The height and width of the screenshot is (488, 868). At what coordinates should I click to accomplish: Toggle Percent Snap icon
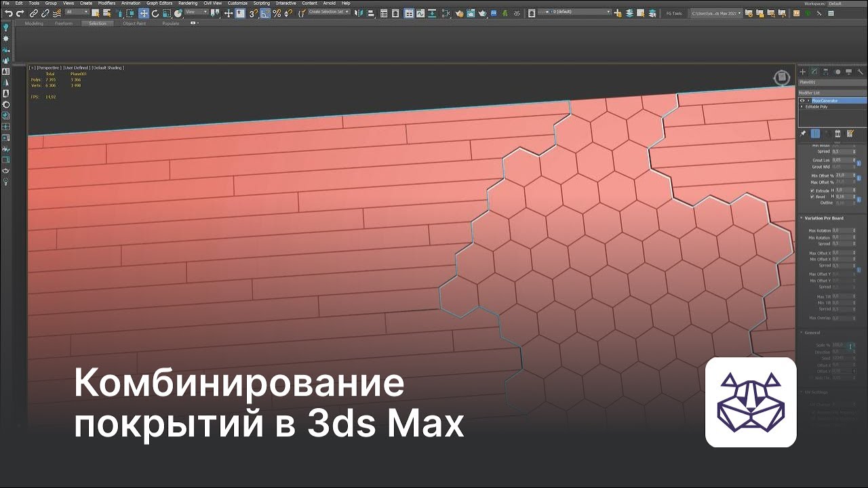pos(277,14)
